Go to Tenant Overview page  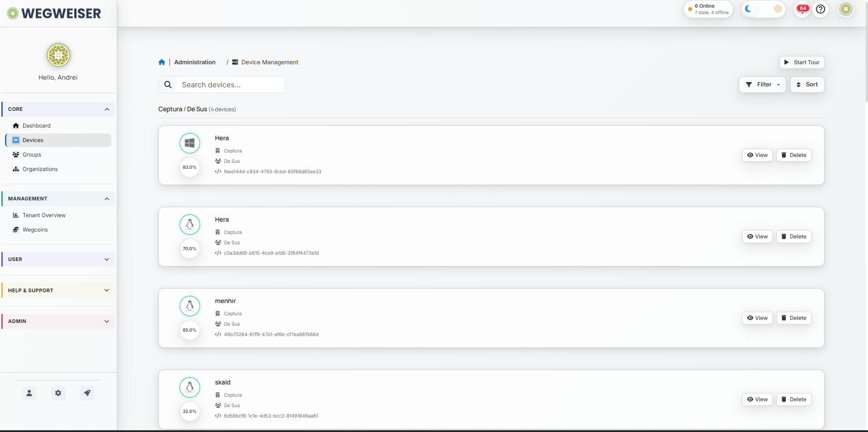[x=44, y=215]
